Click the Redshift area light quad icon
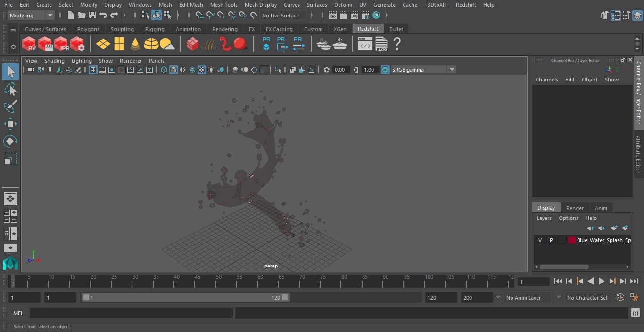 (x=103, y=44)
